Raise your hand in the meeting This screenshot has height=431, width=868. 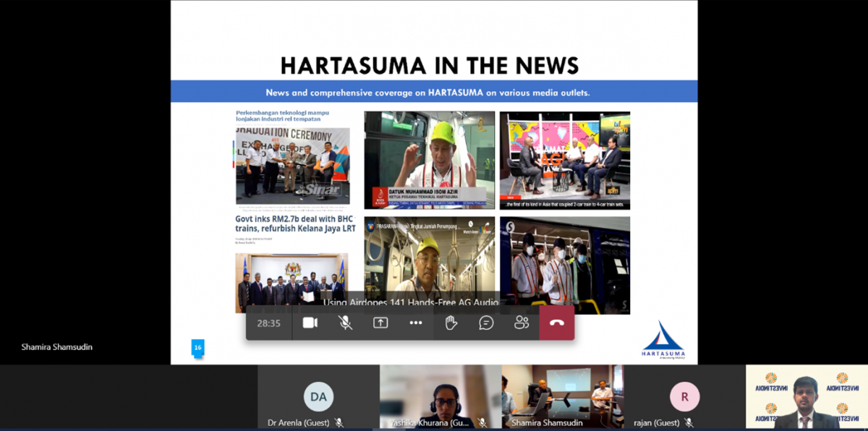(x=451, y=323)
